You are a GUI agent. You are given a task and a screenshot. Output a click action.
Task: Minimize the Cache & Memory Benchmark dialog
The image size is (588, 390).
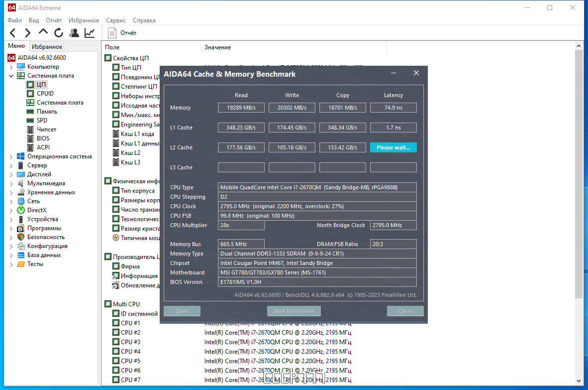393,73
